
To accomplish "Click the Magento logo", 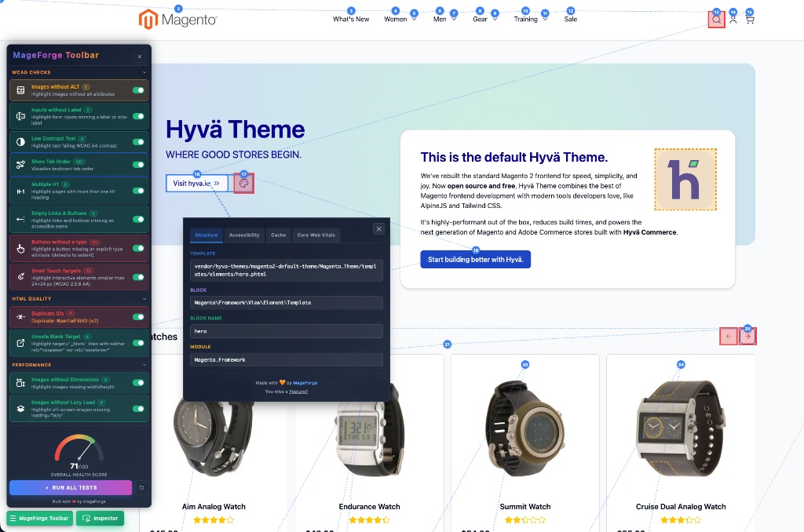I will click(x=178, y=20).
